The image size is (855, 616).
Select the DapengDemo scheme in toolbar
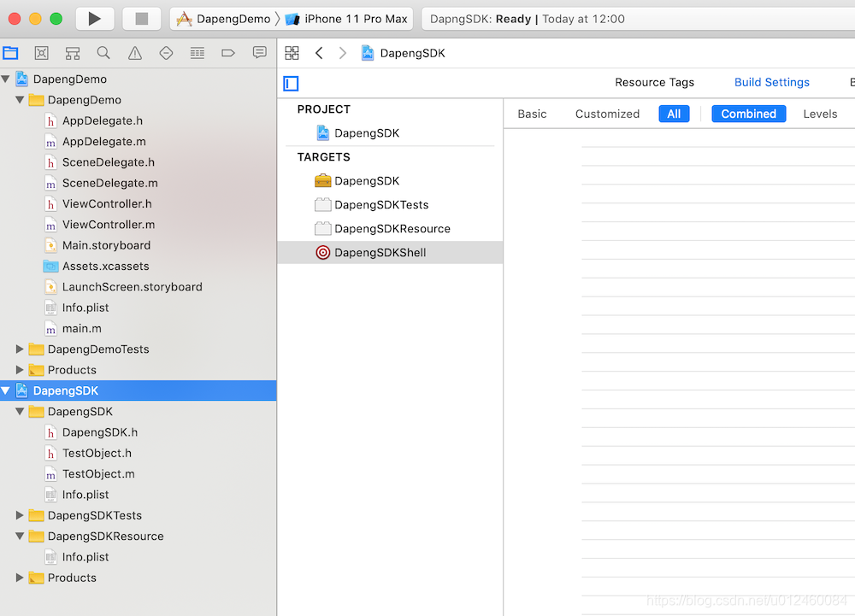224,19
